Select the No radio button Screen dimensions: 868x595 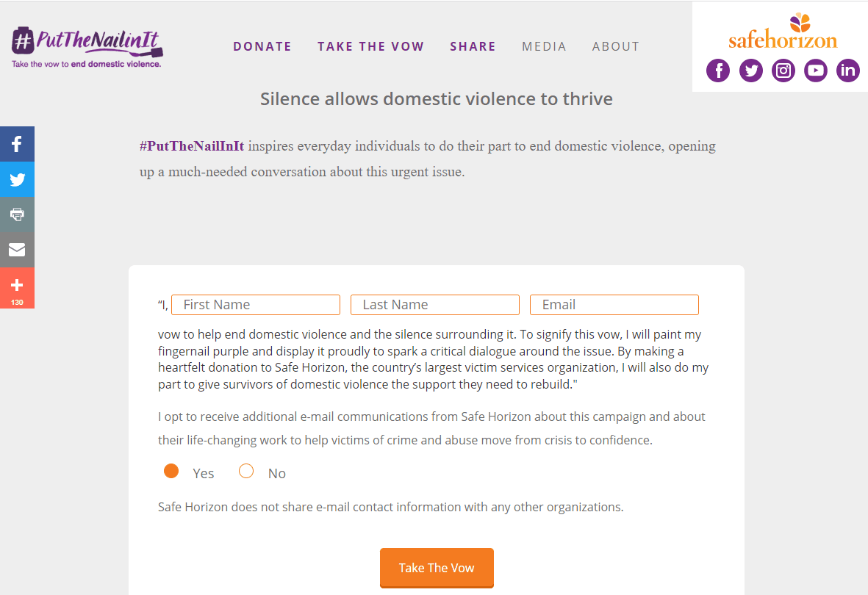click(x=246, y=471)
